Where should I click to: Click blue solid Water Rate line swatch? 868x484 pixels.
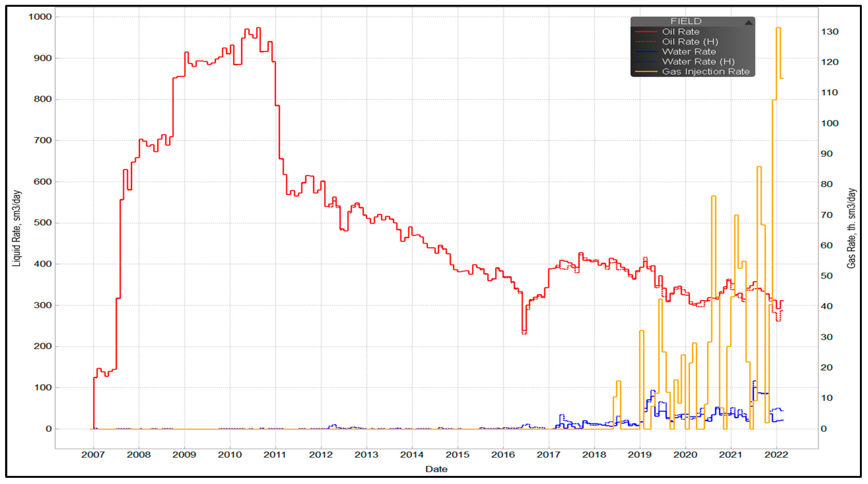coord(646,52)
